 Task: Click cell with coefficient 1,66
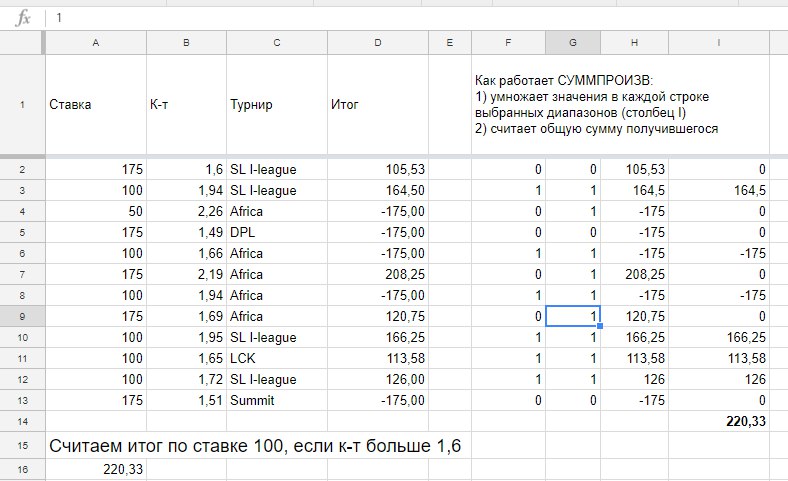tap(186, 253)
